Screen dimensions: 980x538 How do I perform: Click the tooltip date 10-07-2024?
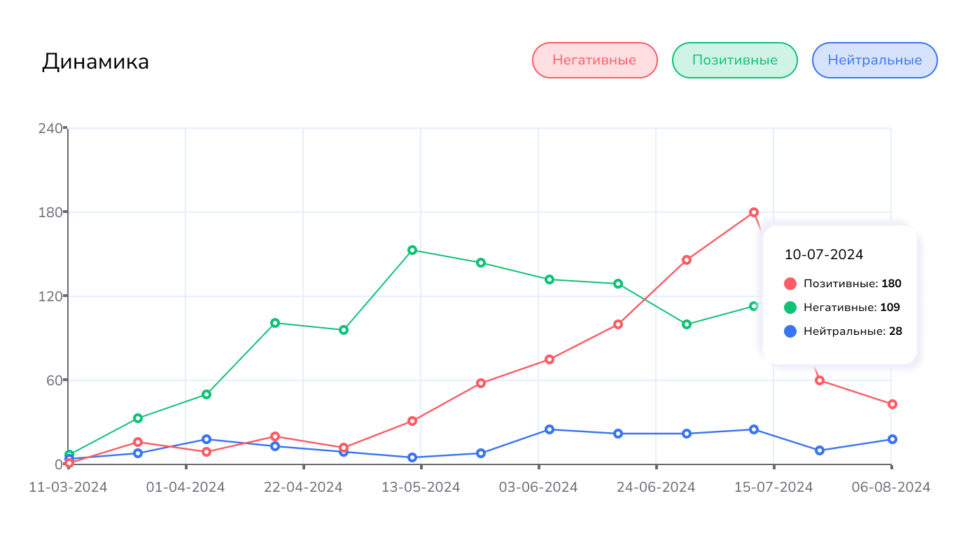click(824, 254)
